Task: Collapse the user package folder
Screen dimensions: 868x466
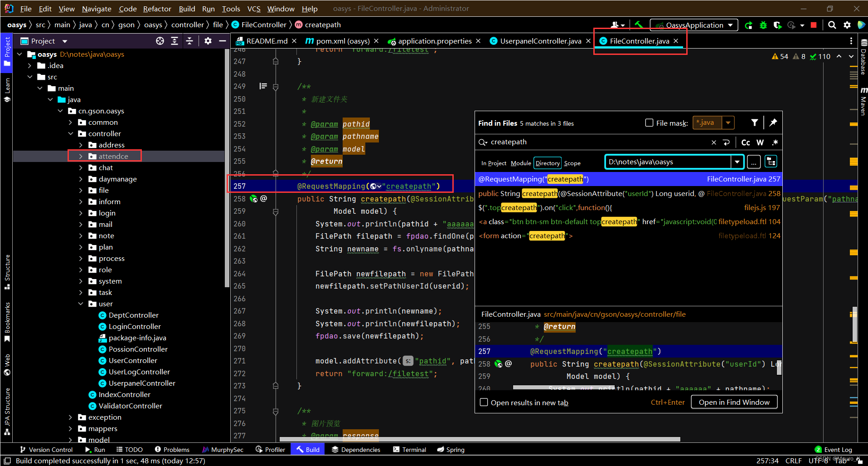Action: tap(81, 304)
